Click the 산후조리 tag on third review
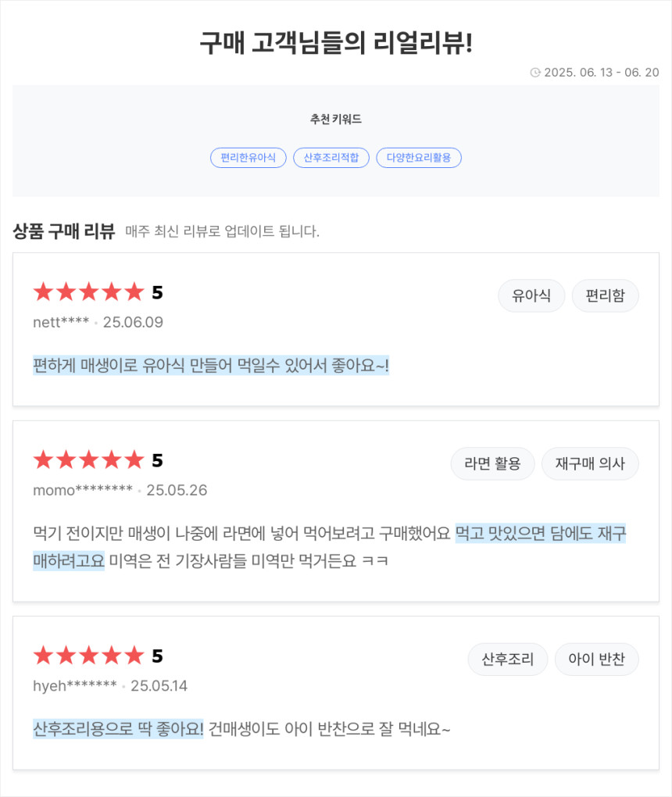Image resolution: width=672 pixels, height=797 pixels. (x=507, y=659)
